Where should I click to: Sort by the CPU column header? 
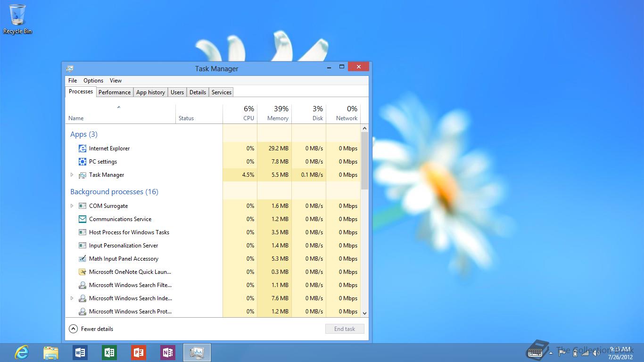240,114
